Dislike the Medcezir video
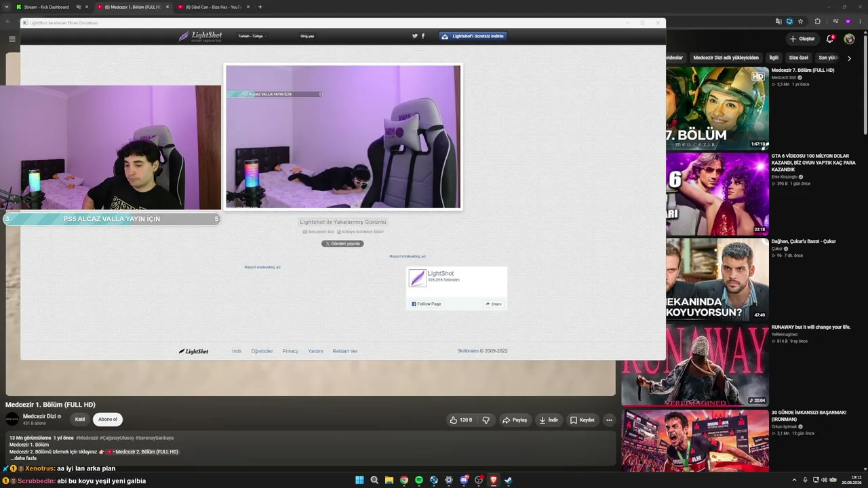 486,420
